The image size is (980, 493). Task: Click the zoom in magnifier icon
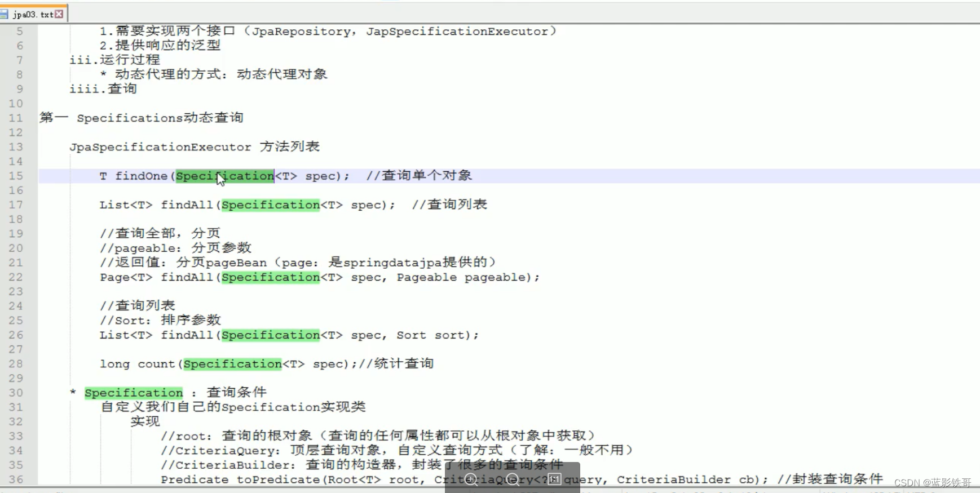click(x=471, y=479)
